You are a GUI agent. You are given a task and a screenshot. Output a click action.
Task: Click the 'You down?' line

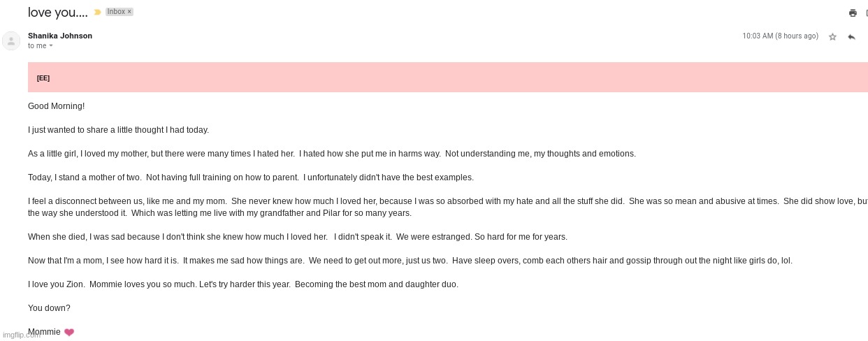click(x=49, y=308)
